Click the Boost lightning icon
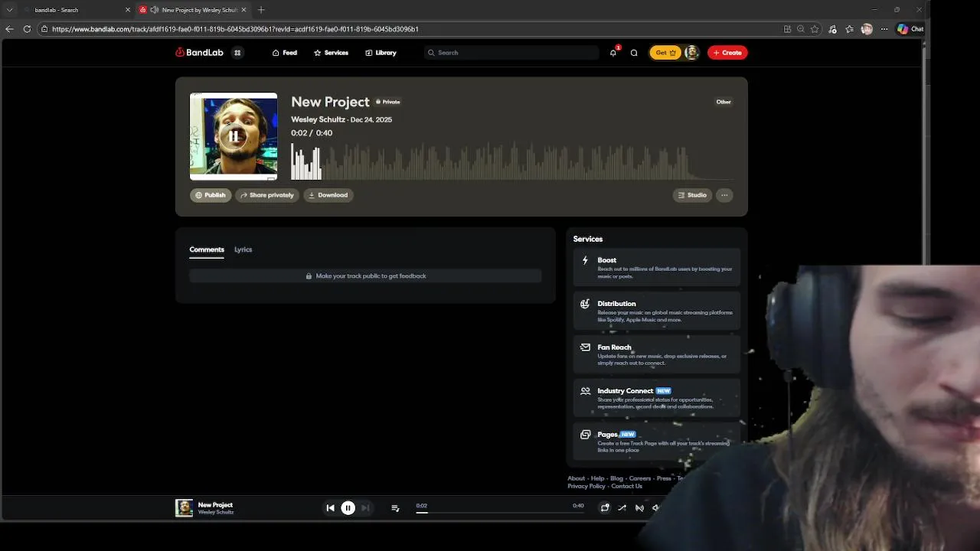The image size is (980, 551). (x=585, y=260)
